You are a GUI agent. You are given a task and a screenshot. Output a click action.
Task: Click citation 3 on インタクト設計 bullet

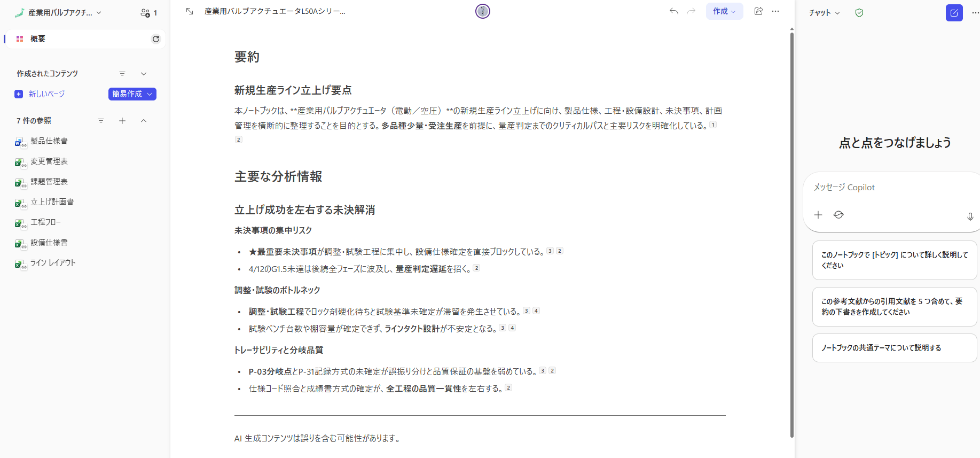503,328
